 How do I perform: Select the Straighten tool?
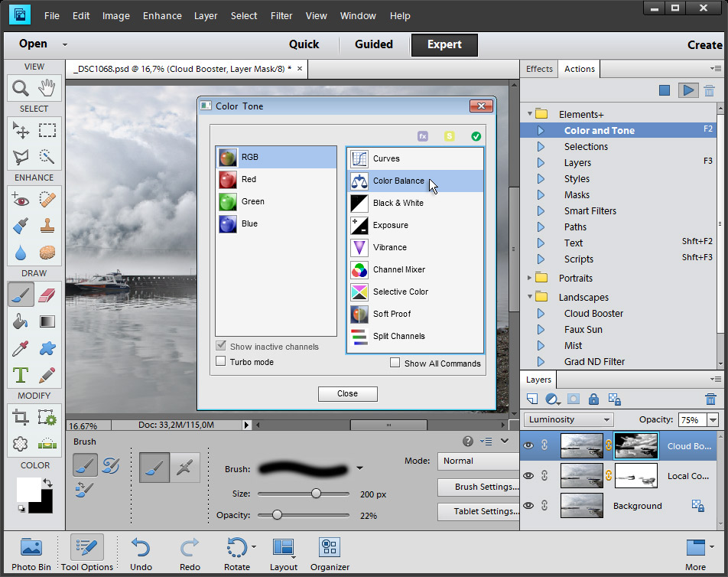pos(47,444)
